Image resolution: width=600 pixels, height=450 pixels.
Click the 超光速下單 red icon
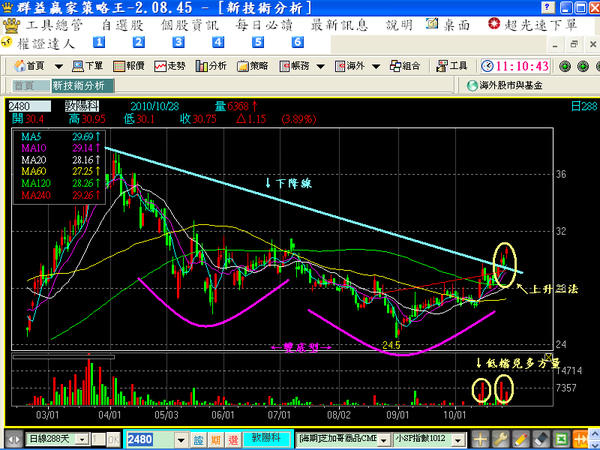tap(494, 24)
